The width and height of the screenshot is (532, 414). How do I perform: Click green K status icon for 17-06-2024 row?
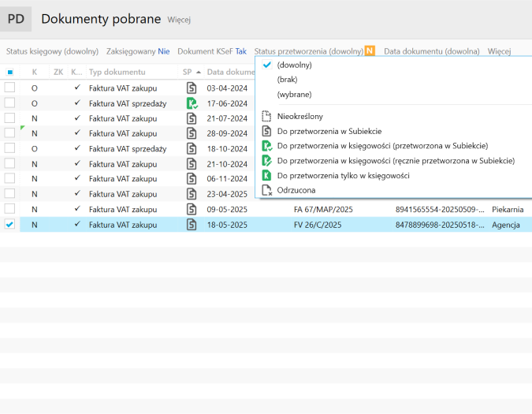pos(192,103)
